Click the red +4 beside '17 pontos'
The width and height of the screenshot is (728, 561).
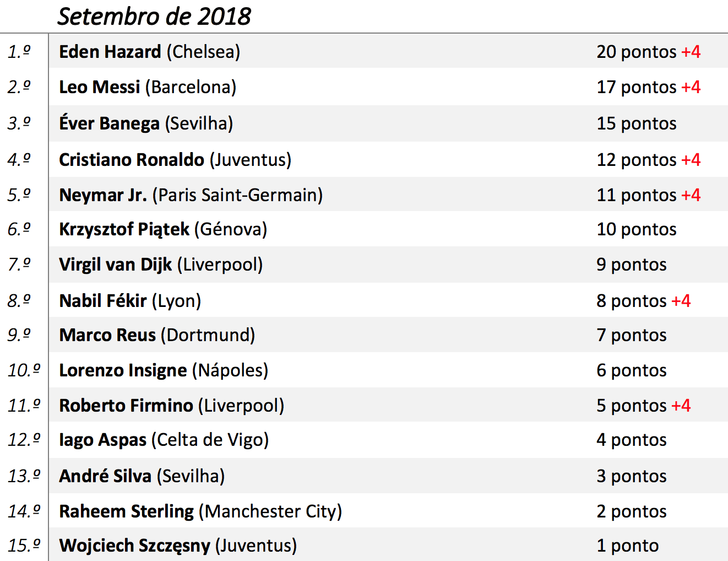691,87
